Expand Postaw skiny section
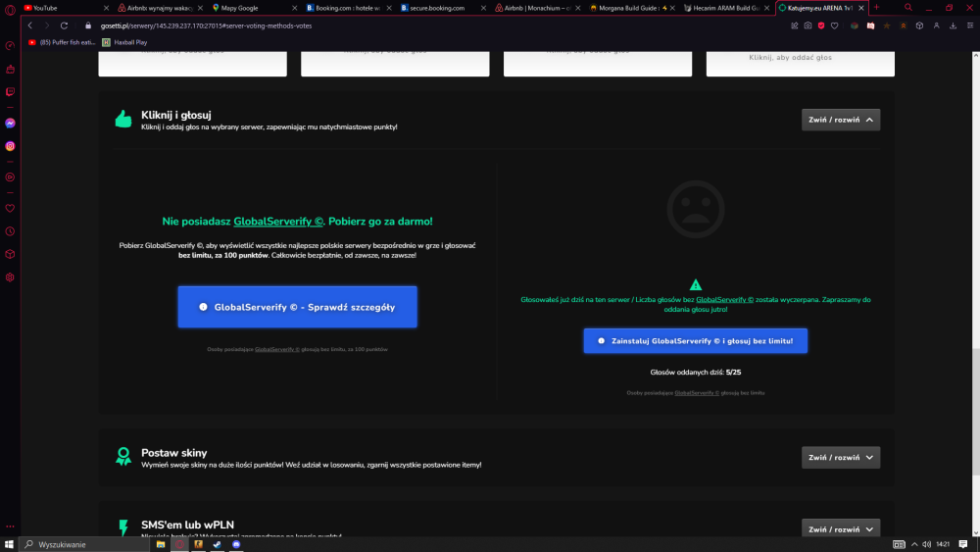 click(841, 457)
